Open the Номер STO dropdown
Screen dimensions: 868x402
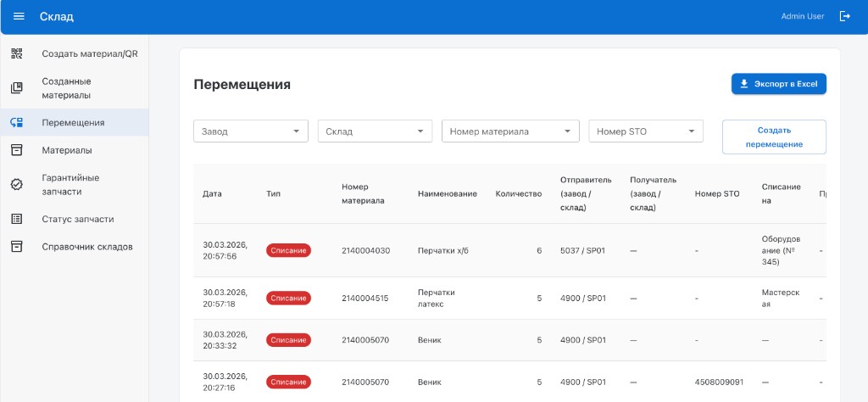(x=646, y=131)
